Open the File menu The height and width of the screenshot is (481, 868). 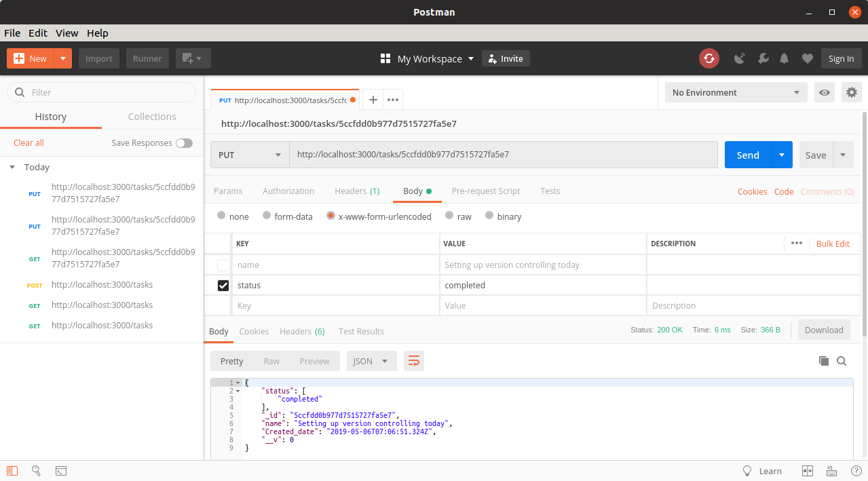tap(12, 33)
